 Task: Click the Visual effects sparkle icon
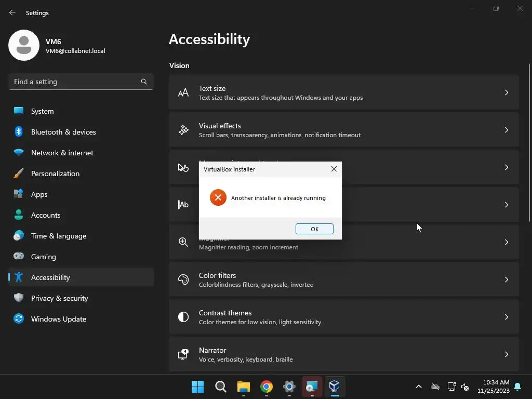pos(183,130)
